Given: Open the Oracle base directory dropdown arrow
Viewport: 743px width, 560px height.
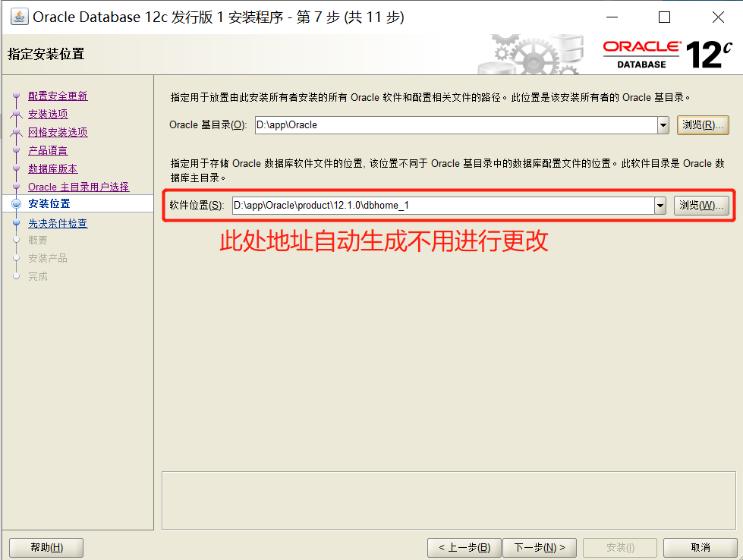Looking at the screenshot, I should (x=663, y=125).
